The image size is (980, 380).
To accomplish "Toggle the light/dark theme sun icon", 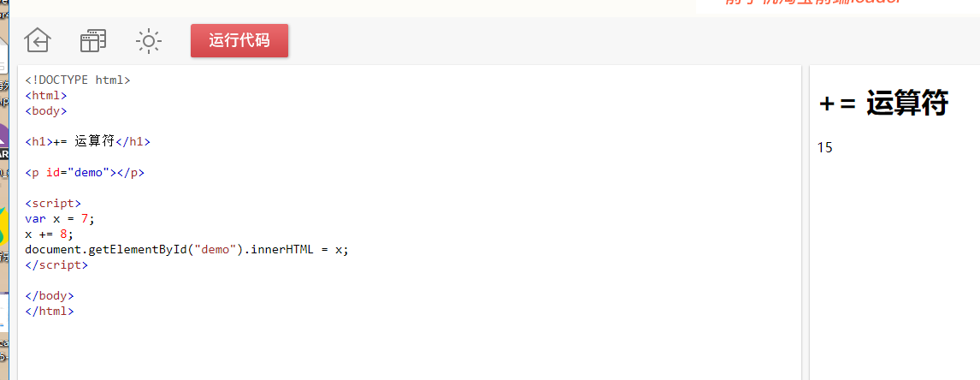I will click(x=149, y=41).
